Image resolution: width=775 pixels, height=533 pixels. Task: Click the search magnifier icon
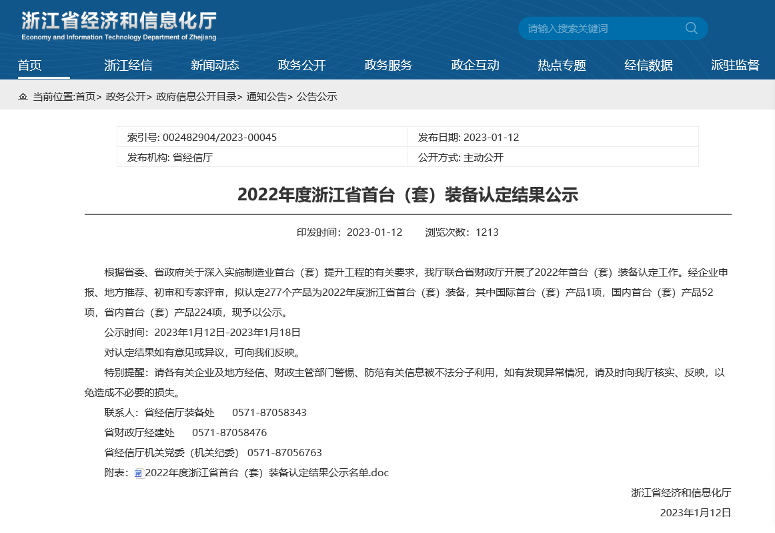point(691,29)
